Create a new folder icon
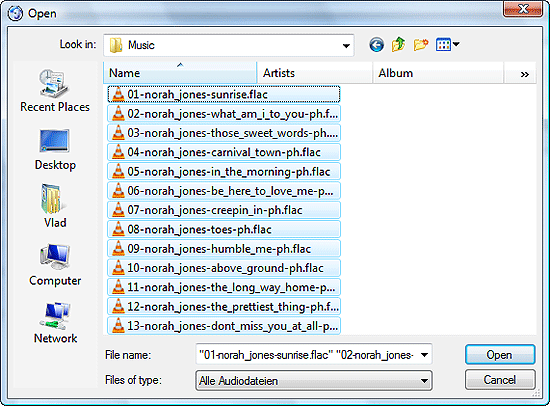Screen dimensions: 550x406 click(x=421, y=45)
